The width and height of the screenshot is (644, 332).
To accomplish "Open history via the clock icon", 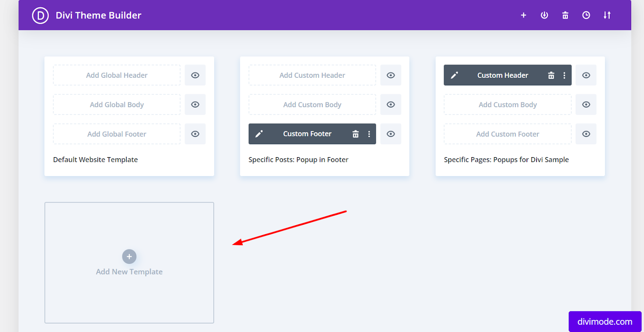I will click(x=586, y=15).
